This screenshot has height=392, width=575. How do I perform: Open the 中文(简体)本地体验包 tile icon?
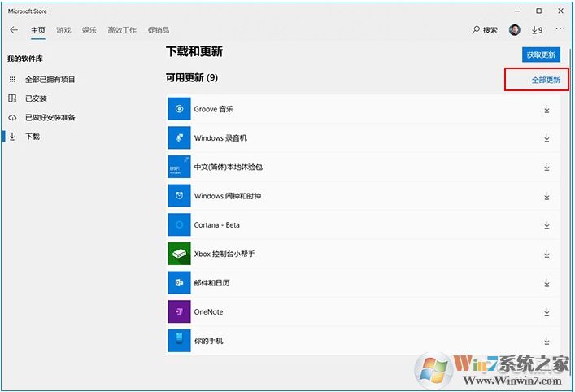(179, 167)
